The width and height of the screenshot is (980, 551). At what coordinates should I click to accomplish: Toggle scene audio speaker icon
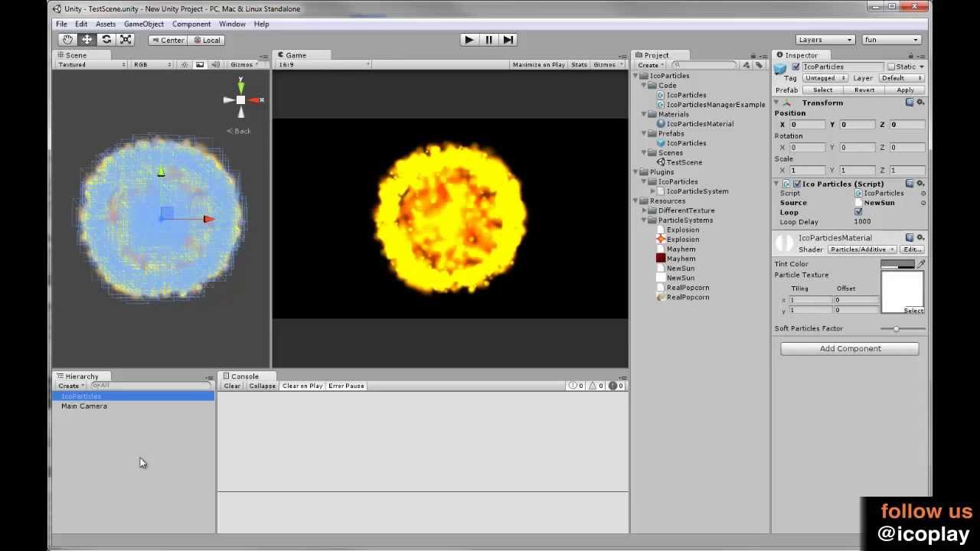215,65
